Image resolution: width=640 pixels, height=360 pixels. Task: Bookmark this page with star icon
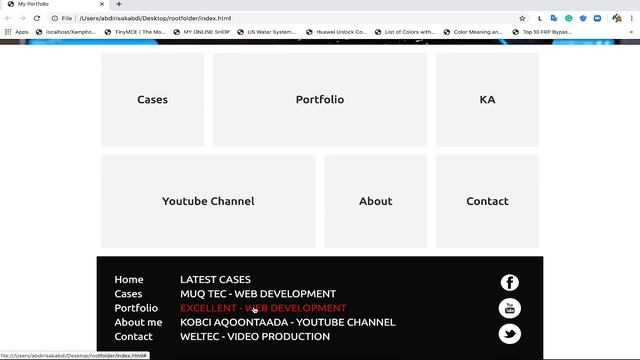[x=522, y=18]
